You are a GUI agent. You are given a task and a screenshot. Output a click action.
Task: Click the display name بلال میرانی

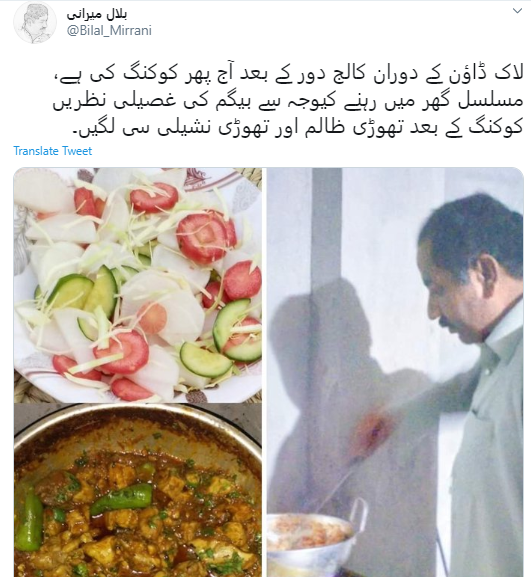97,14
